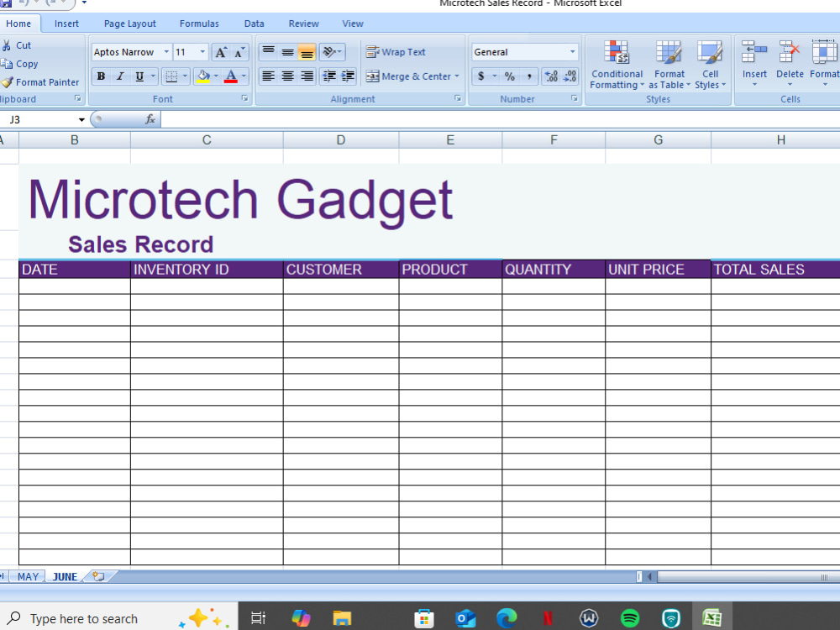Viewport: 840px width, 630px height.
Task: Insert a new worksheet tab icon
Action: pyautogui.click(x=98, y=576)
